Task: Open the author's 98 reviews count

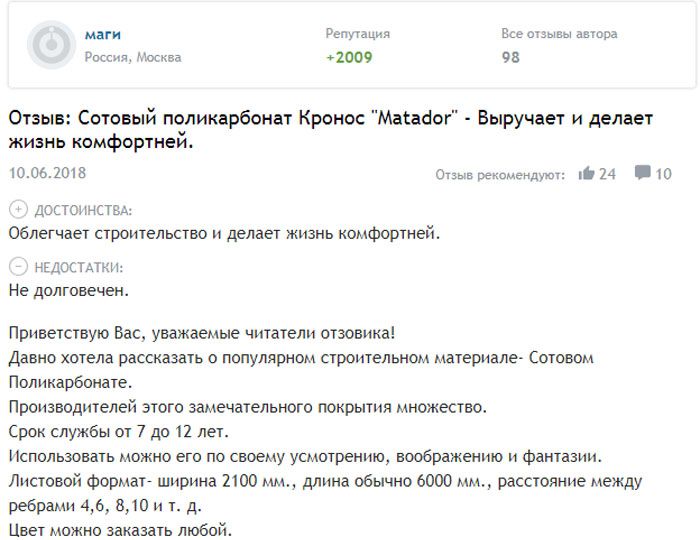Action: pyautogui.click(x=510, y=57)
